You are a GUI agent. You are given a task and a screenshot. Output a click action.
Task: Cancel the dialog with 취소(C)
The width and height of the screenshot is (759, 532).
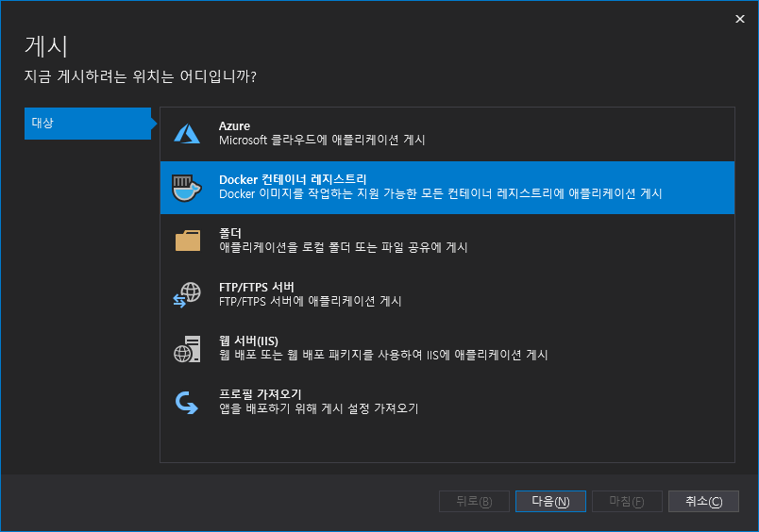[704, 501]
